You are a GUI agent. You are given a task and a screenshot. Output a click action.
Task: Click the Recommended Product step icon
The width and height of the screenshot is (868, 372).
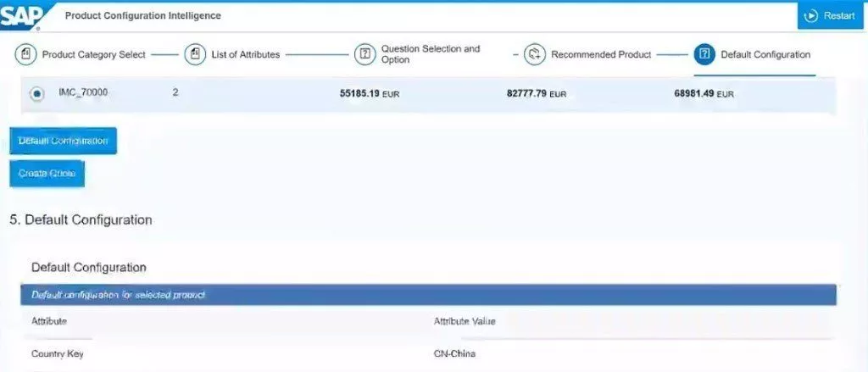pos(535,55)
